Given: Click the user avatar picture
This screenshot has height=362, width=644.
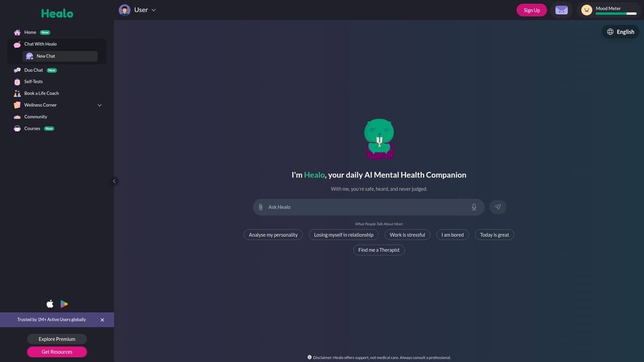Looking at the screenshot, I should tap(124, 10).
